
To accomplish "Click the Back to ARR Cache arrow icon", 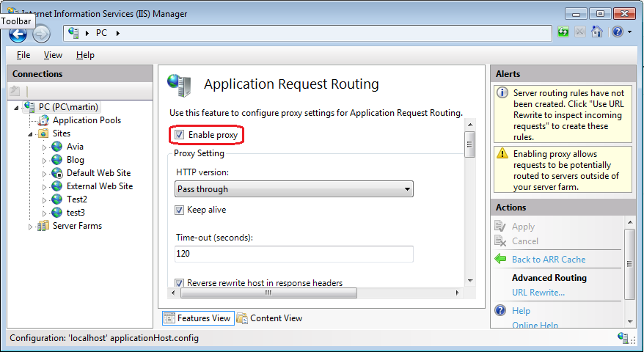I will point(500,259).
